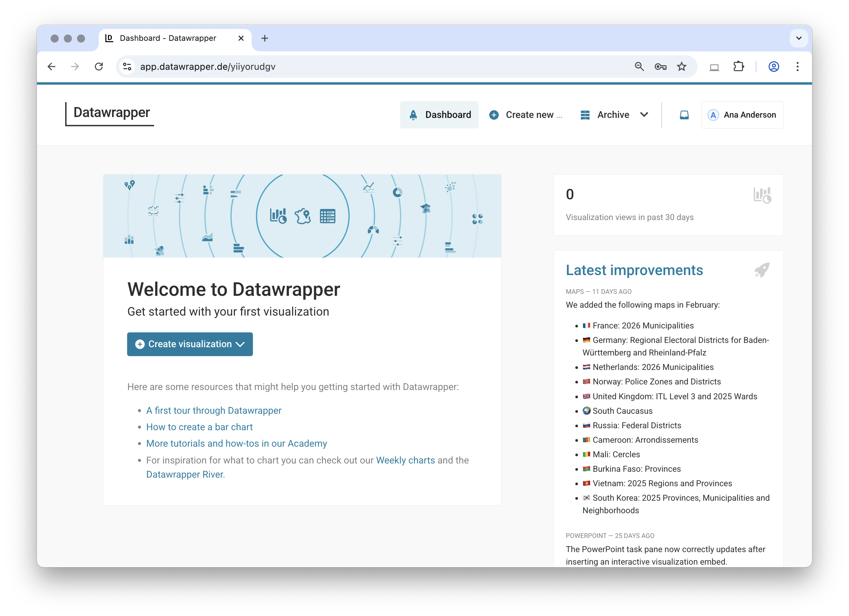Click the Chrome profile avatar icon

(x=773, y=67)
